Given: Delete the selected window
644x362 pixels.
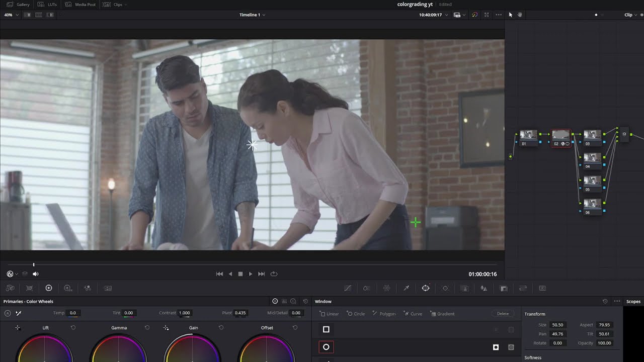Looking at the screenshot, I should tap(503, 314).
